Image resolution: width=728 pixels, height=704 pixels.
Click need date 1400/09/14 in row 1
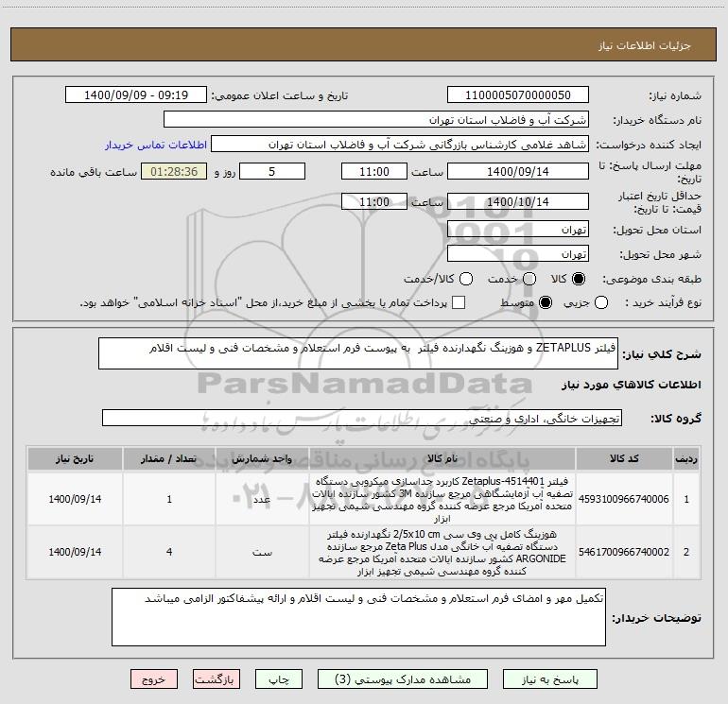[x=75, y=499]
